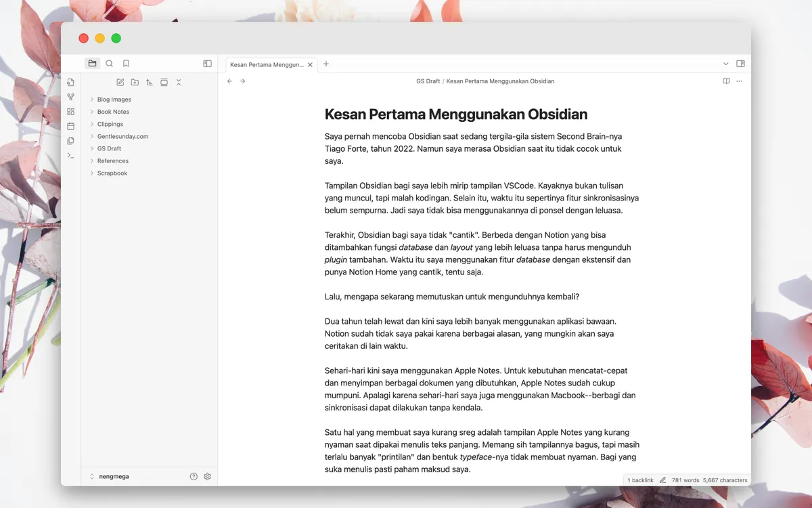Screen dimensions: 812x508
Task: Click the 781 words counter
Action: click(685, 480)
